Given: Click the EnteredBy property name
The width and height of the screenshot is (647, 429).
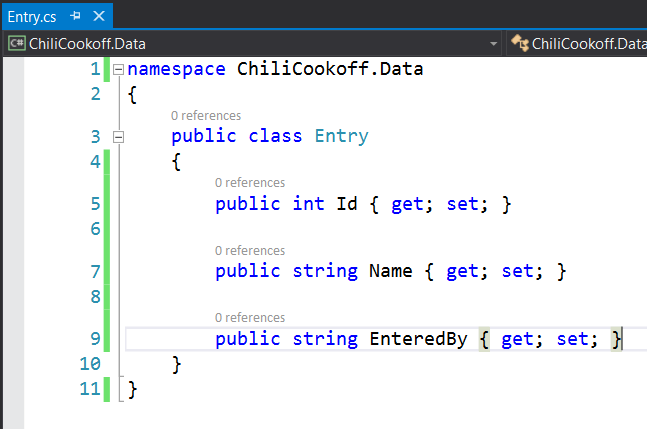Looking at the screenshot, I should (417, 339).
